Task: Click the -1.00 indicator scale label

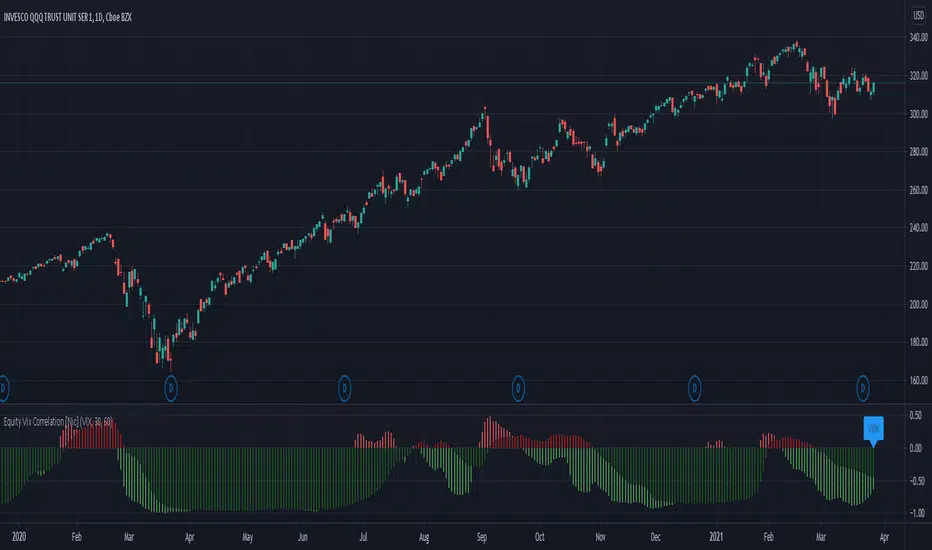Action: pos(917,513)
